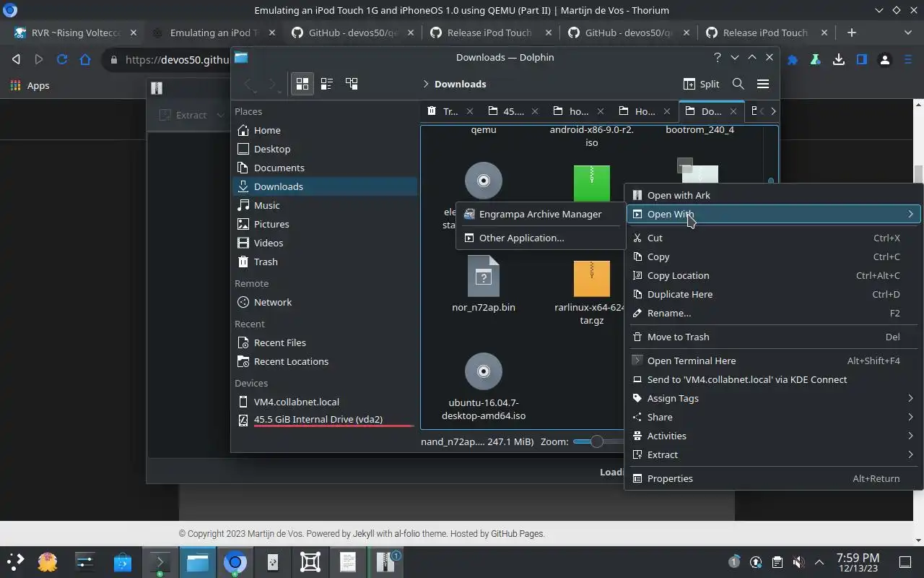Viewport: 924px width, 578px height.
Task: Open Music in Places panel
Action: (x=325, y=205)
